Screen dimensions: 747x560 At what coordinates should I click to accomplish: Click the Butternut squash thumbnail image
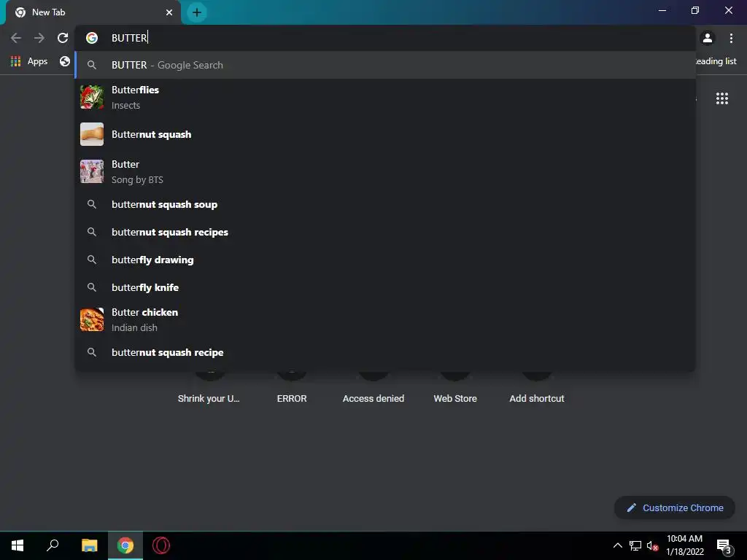point(92,134)
